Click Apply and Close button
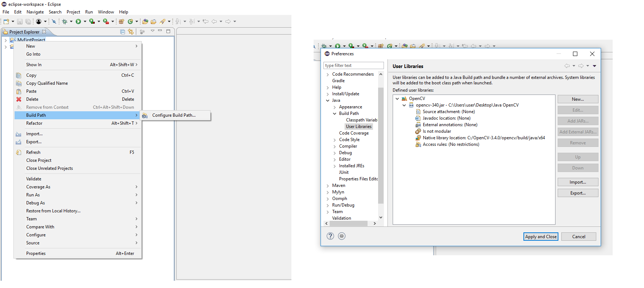This screenshot has width=644, height=288. 541,237
